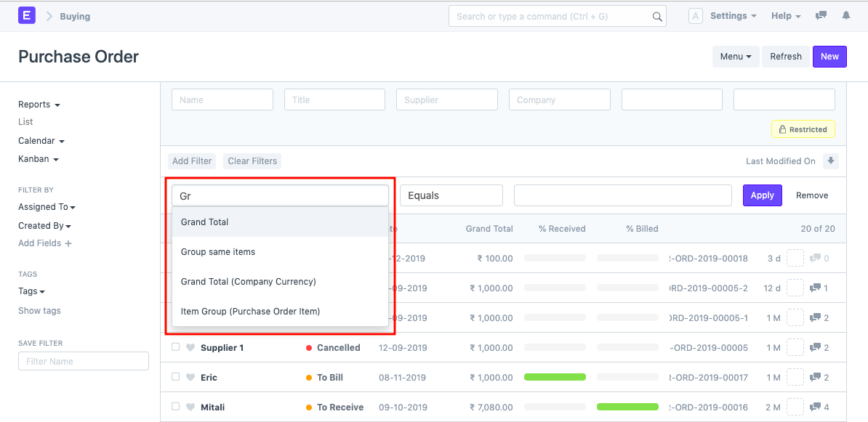Check the checkbox on Supplier 1's row
The width and height of the screenshot is (868, 422).
click(175, 347)
